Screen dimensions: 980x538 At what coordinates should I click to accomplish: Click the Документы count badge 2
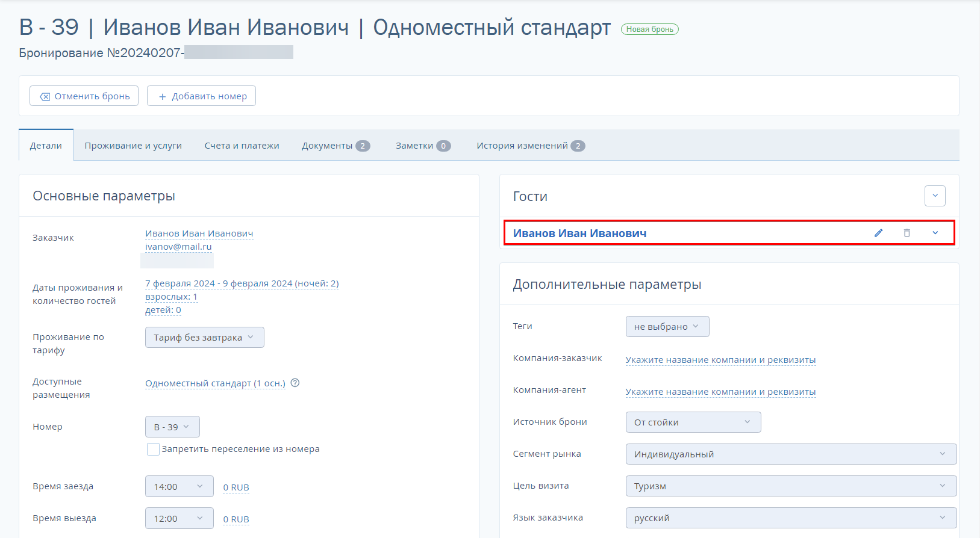pyautogui.click(x=363, y=146)
